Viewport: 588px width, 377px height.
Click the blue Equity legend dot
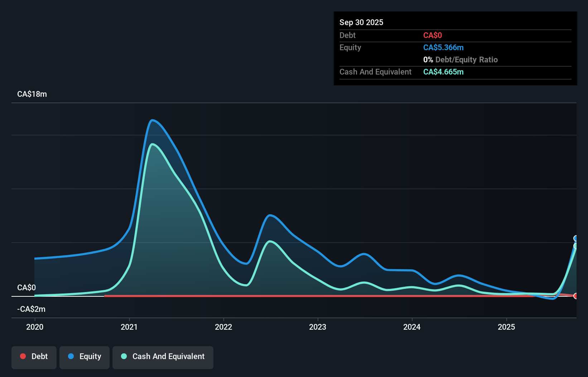(x=71, y=356)
